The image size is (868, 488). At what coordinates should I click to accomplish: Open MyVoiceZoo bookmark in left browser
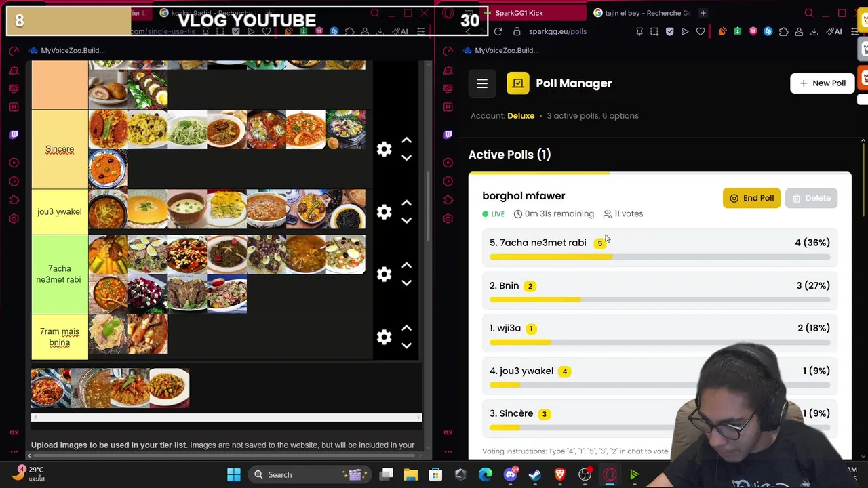click(x=67, y=50)
